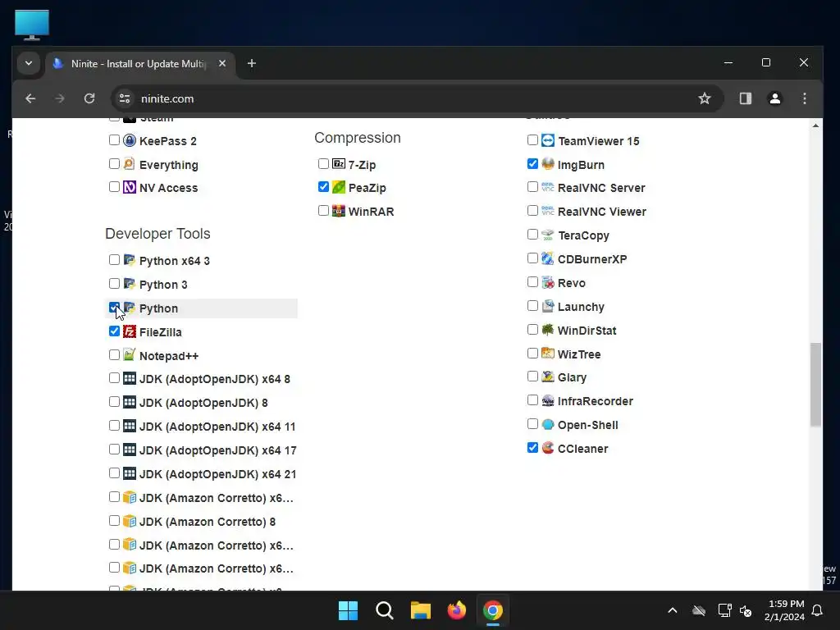
Task: View site information for ninite.com
Action: 125,98
